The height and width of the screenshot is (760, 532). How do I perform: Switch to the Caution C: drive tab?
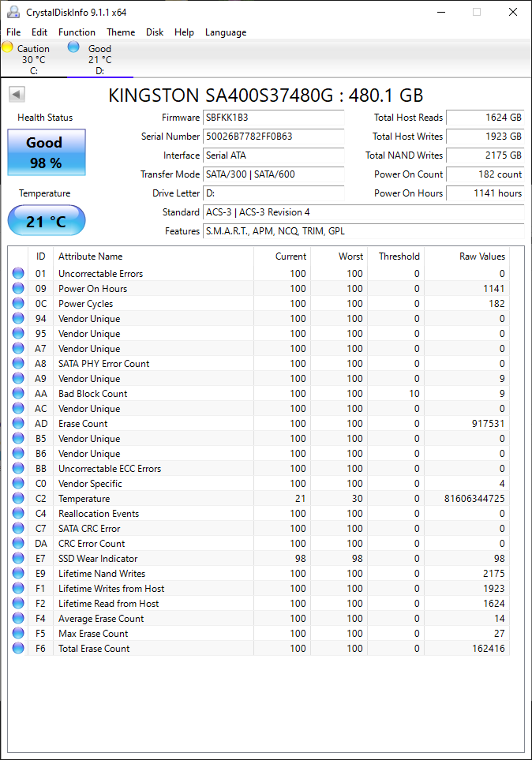click(33, 59)
